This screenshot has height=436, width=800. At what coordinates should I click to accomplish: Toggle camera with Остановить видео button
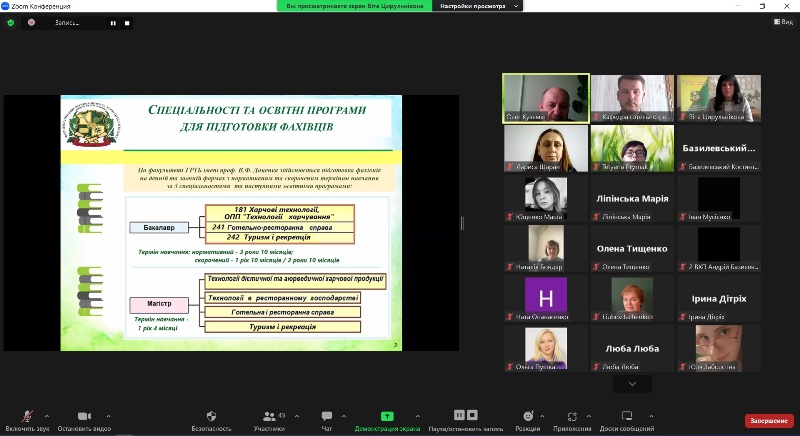coord(83,416)
